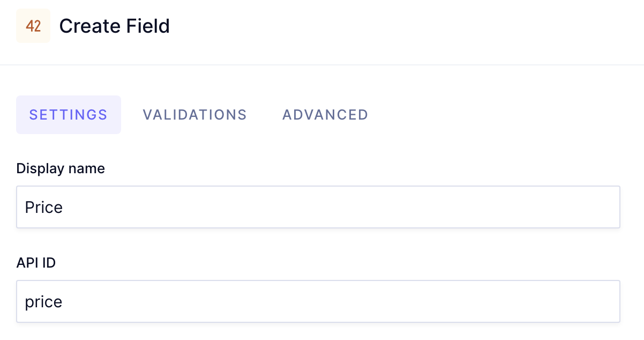
Task: Go to the Advanced tab
Action: 325,115
